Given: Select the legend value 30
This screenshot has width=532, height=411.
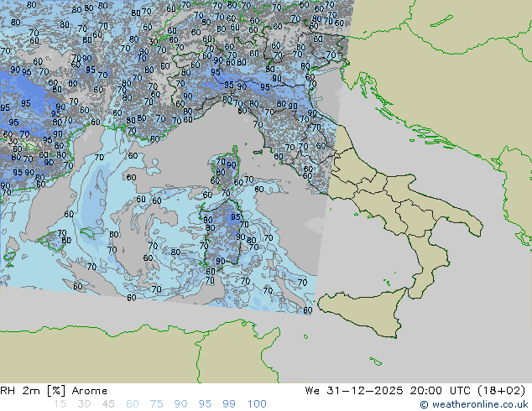Looking at the screenshot, I should [x=84, y=404].
